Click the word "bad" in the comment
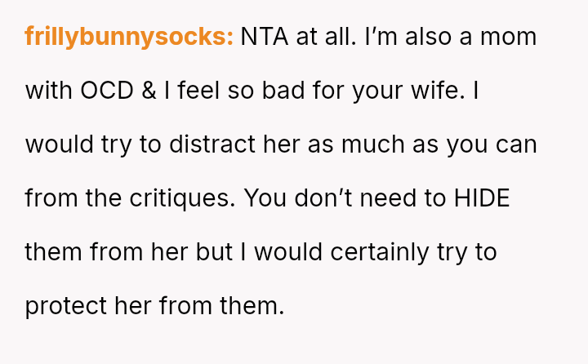The width and height of the screenshot is (588, 364). 288,91
